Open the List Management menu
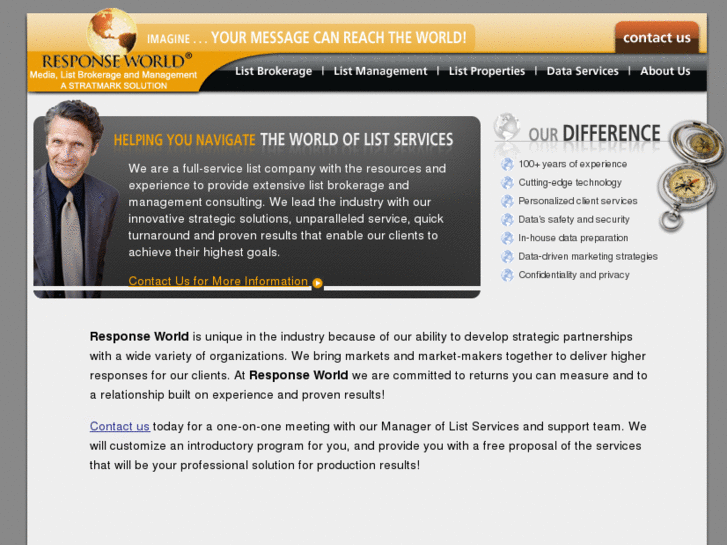Screen dimensions: 727x545 pyautogui.click(x=380, y=71)
